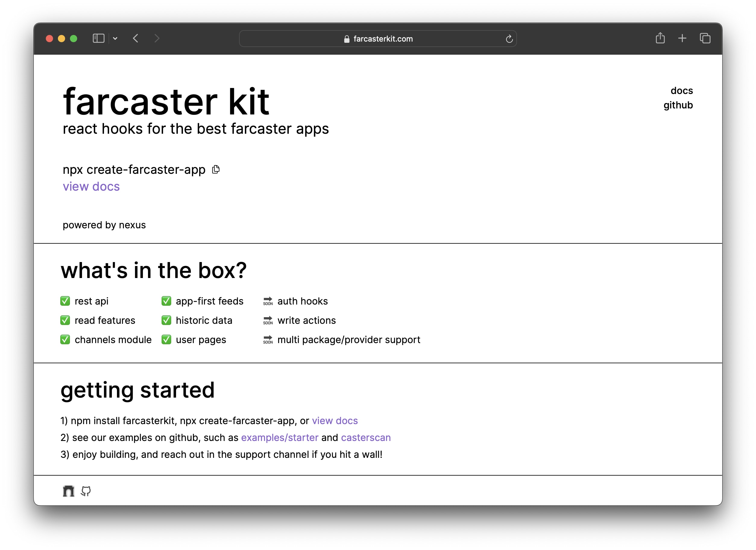Click the react hooks tagline text
The image size is (756, 550).
(x=196, y=129)
